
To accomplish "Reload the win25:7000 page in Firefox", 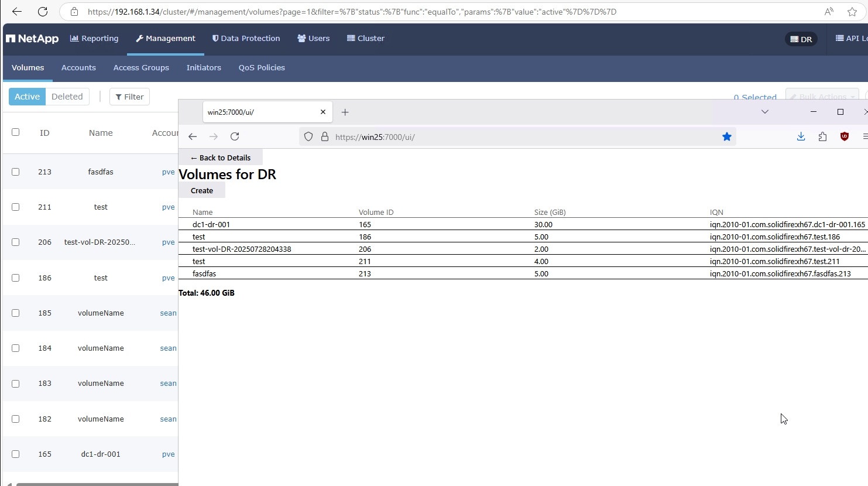I will 235,136.
